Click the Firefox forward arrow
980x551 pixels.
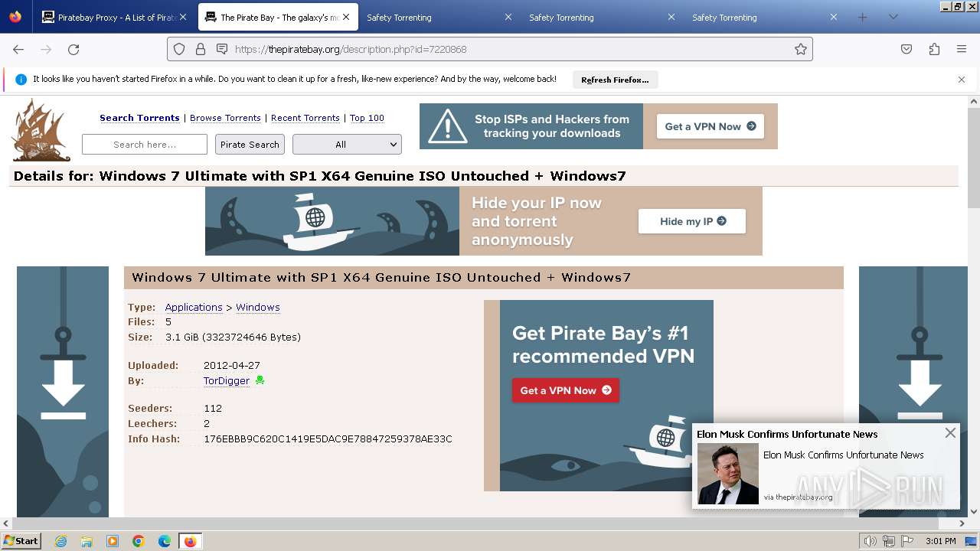46,49
